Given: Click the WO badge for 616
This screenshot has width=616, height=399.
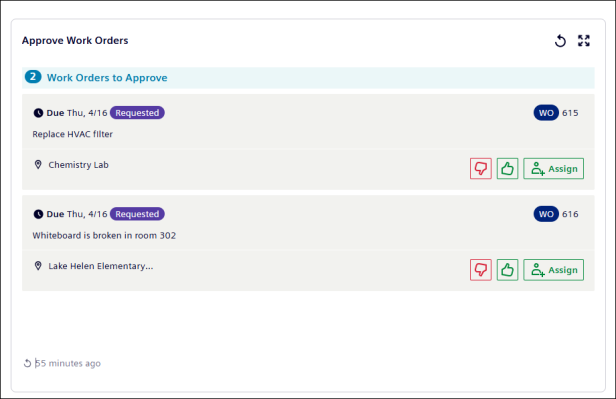Looking at the screenshot, I should (546, 214).
